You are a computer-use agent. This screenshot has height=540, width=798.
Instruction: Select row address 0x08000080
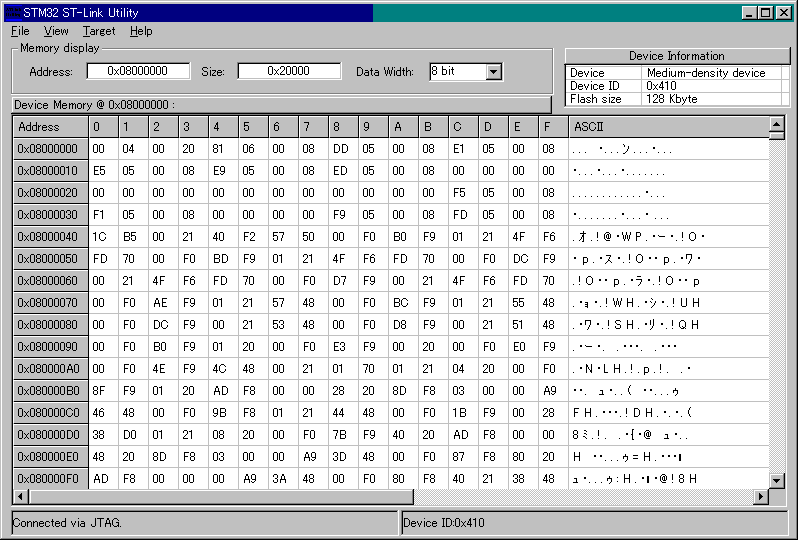pos(50,325)
